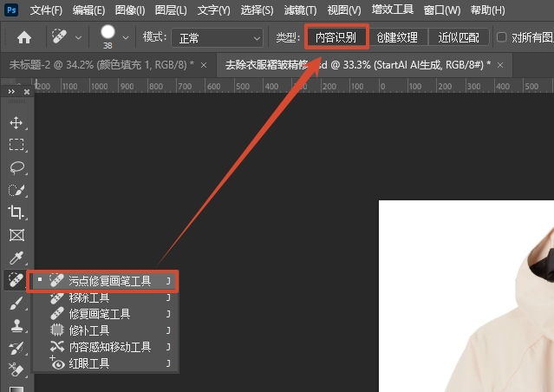Screen dimensions: 554x392
Task: Open 编辑(E) menu
Action: (88, 10)
